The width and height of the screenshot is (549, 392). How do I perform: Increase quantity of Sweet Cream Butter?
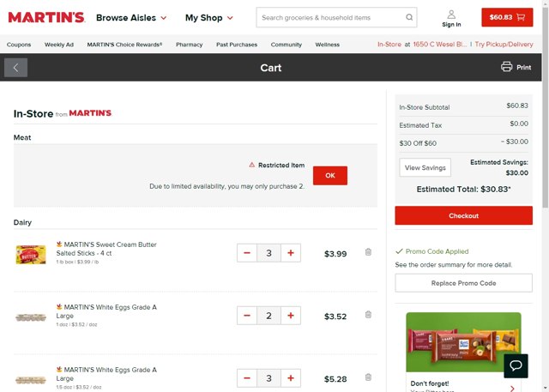(291, 253)
